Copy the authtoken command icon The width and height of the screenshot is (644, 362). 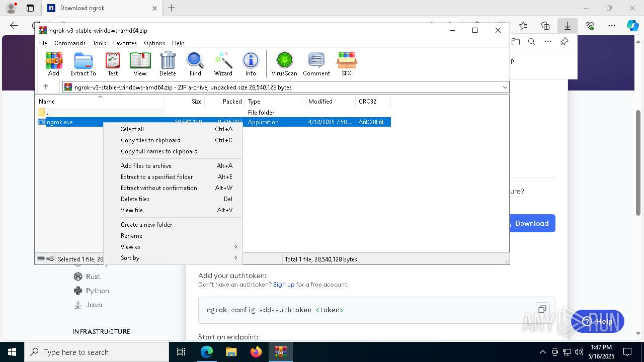(x=542, y=309)
